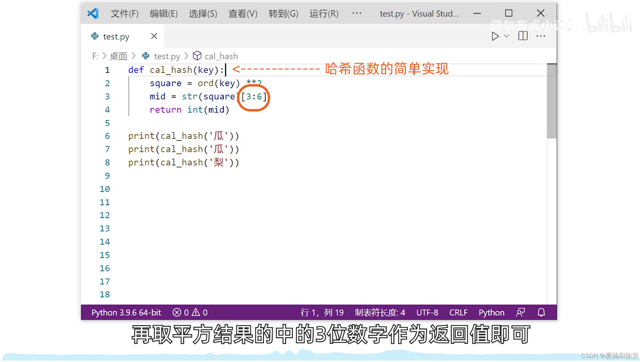644x362 pixels.
Task: Expand the hidden menus ellipsis in menu bar
Action: pos(357,13)
